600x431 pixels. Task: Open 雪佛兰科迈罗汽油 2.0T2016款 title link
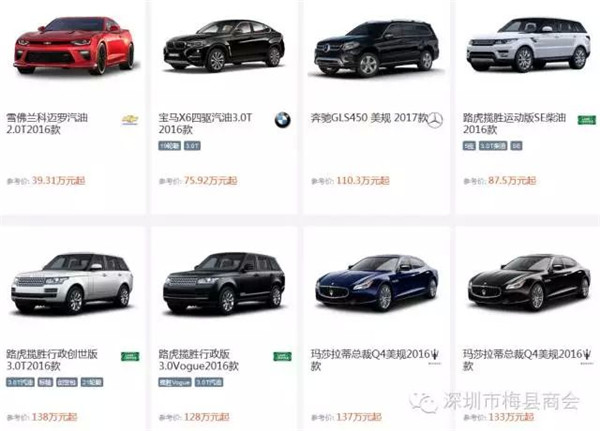[47, 123]
